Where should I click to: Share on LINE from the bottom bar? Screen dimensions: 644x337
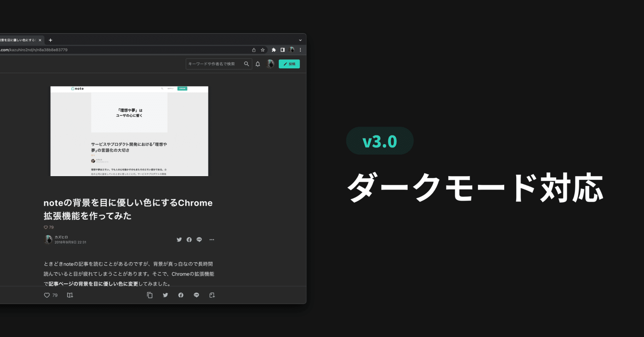point(197,295)
